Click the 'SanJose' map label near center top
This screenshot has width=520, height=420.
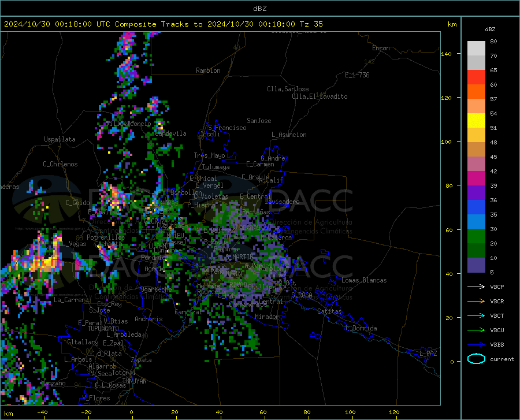pyautogui.click(x=259, y=121)
